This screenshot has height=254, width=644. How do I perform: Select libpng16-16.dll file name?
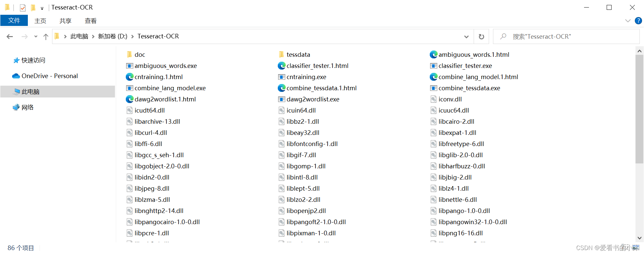pos(461,233)
